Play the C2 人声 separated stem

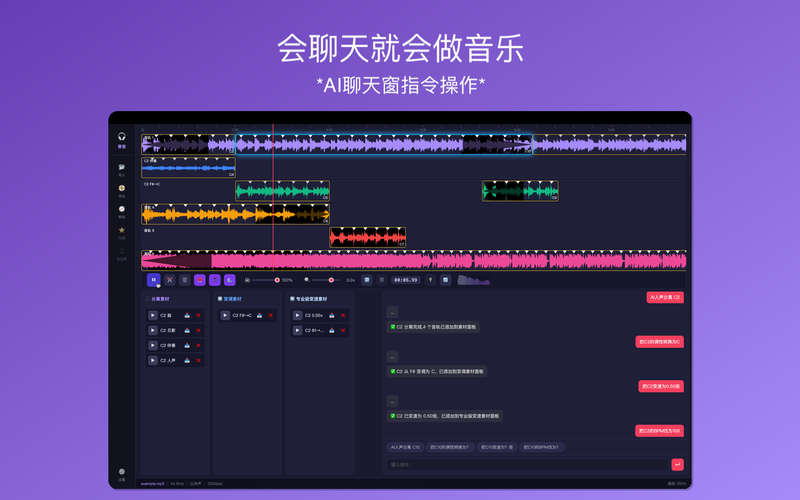pos(153,360)
